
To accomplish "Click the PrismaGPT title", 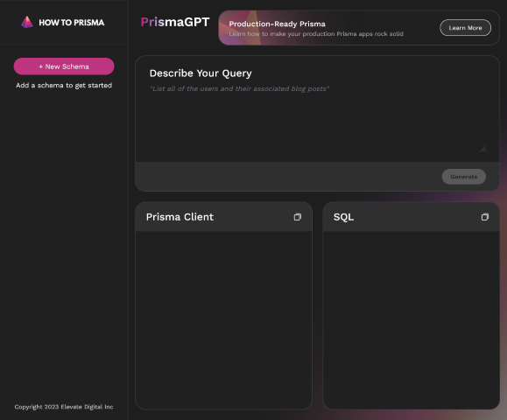I will (x=175, y=22).
